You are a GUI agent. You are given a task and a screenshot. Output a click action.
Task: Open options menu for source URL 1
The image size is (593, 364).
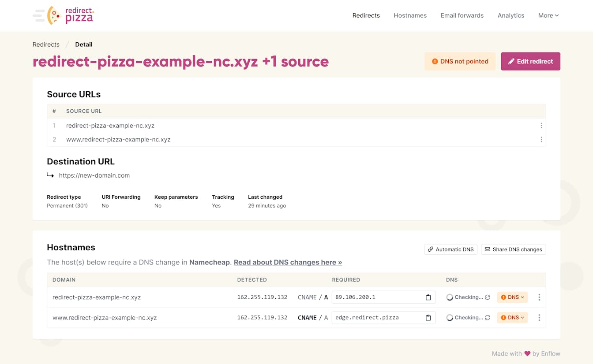tap(541, 126)
